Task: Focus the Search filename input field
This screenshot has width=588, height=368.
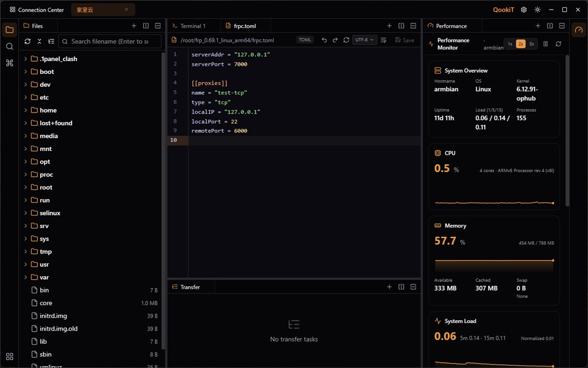Action: coord(110,41)
